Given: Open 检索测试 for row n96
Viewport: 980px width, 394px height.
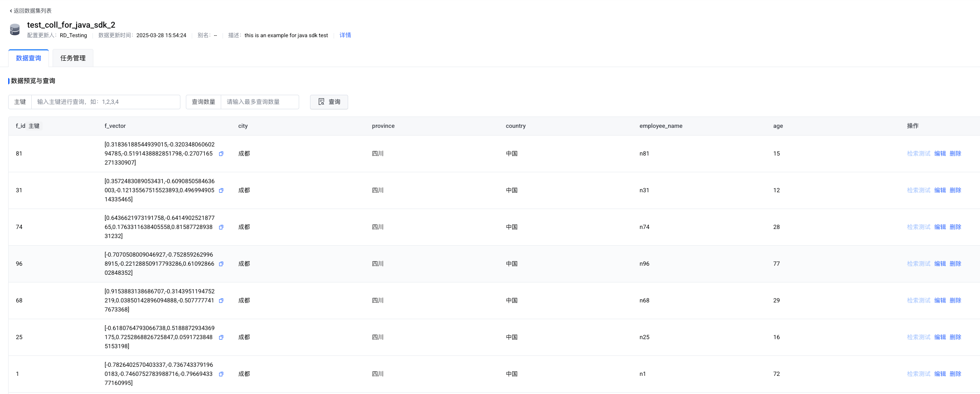Looking at the screenshot, I should (x=919, y=264).
